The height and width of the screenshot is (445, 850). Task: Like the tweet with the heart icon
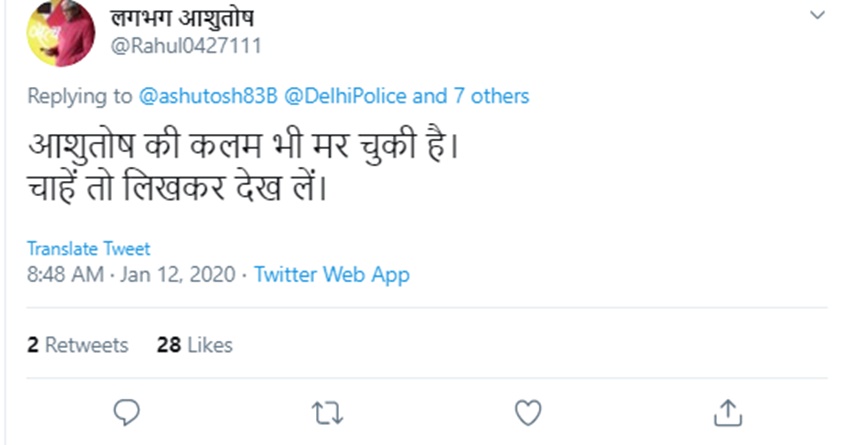(527, 412)
